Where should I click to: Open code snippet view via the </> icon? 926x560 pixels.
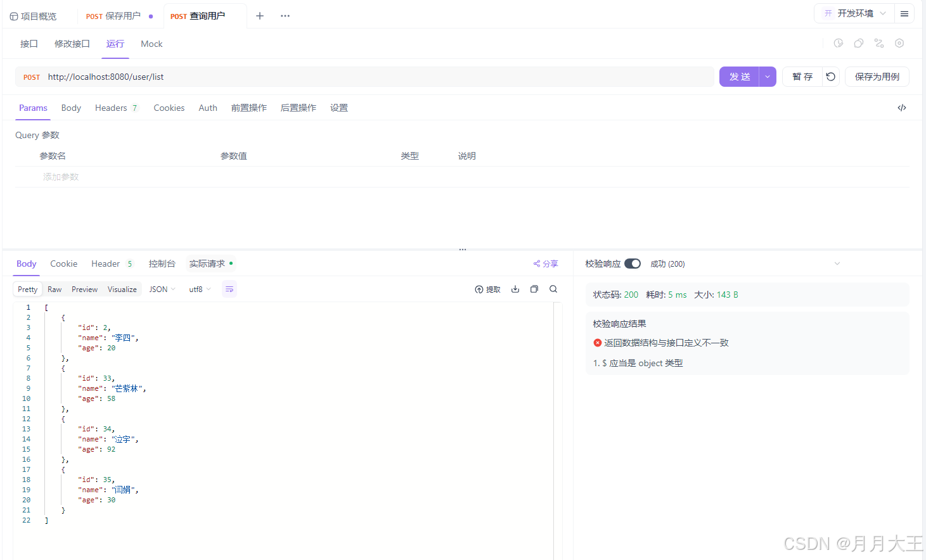(x=901, y=108)
